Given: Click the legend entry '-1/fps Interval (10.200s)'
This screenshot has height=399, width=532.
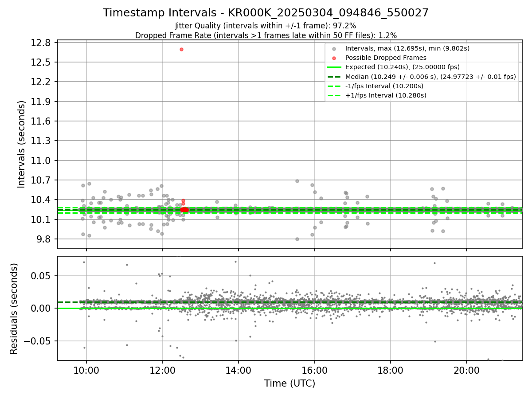Looking at the screenshot, I should click(x=384, y=86).
